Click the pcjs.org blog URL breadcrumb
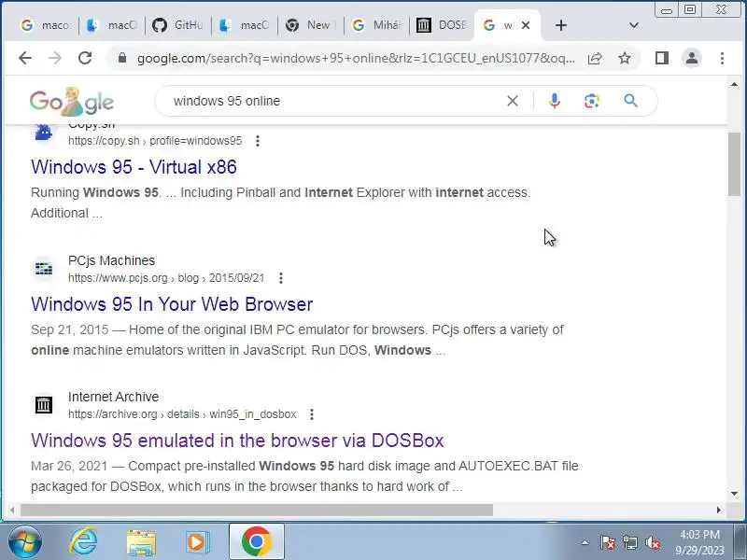Viewport: 747px width, 560px height. click(166, 278)
